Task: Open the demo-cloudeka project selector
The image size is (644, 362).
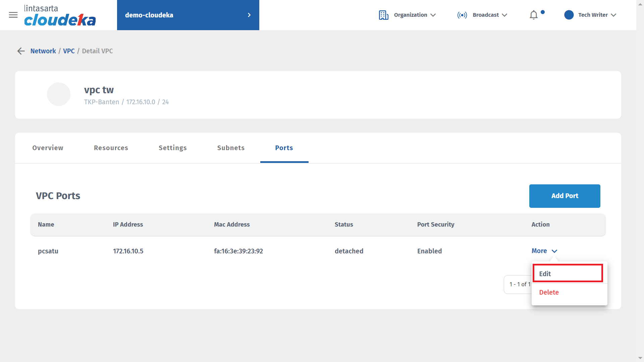Action: point(188,15)
